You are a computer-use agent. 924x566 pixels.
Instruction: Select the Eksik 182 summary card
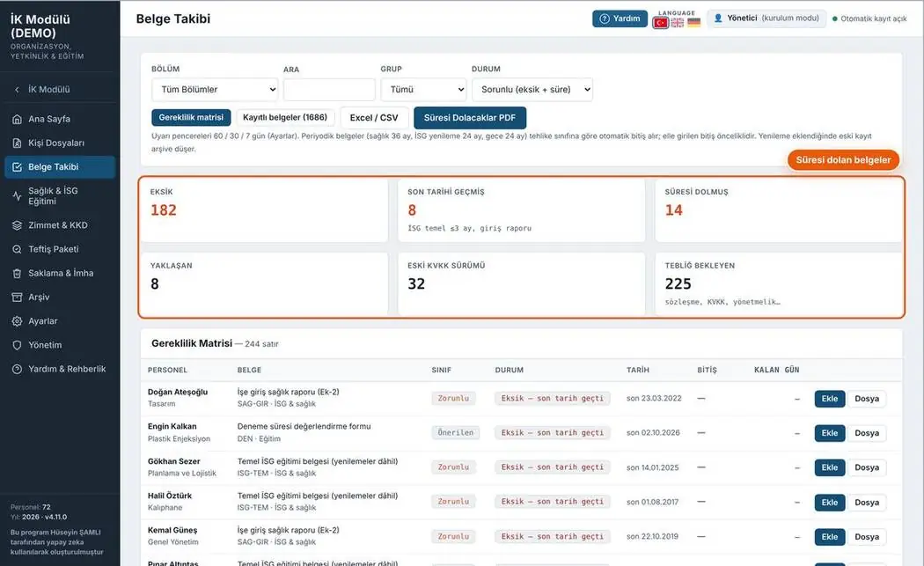click(x=264, y=210)
